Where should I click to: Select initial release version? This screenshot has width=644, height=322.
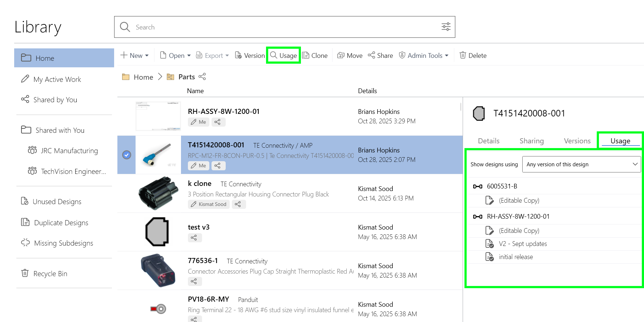(x=516, y=257)
